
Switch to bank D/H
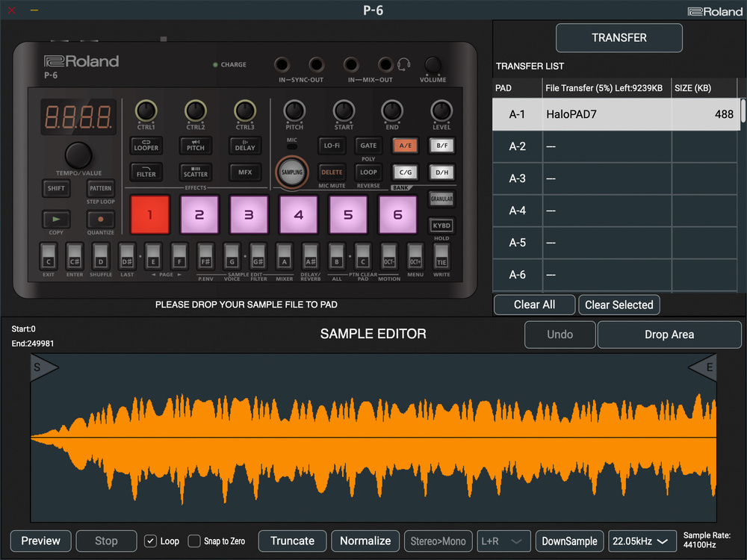pyautogui.click(x=441, y=172)
